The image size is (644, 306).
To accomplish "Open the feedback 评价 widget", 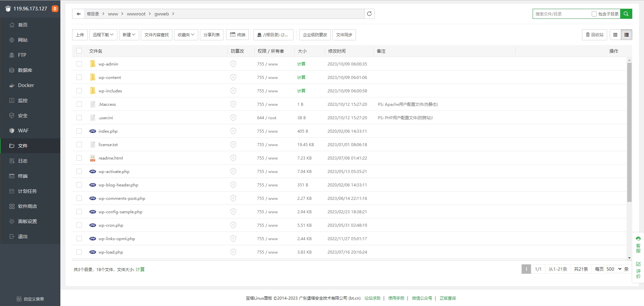I will coord(638,270).
